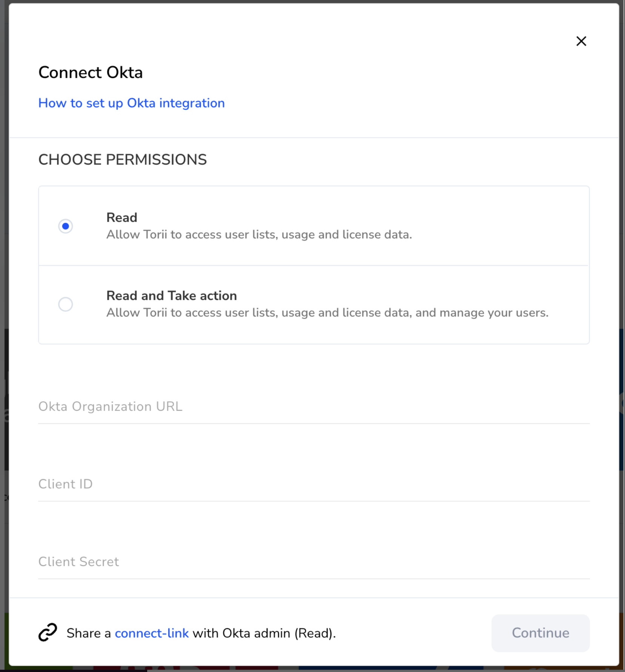Click the Read and Take action title
The width and height of the screenshot is (625, 672).
(172, 296)
